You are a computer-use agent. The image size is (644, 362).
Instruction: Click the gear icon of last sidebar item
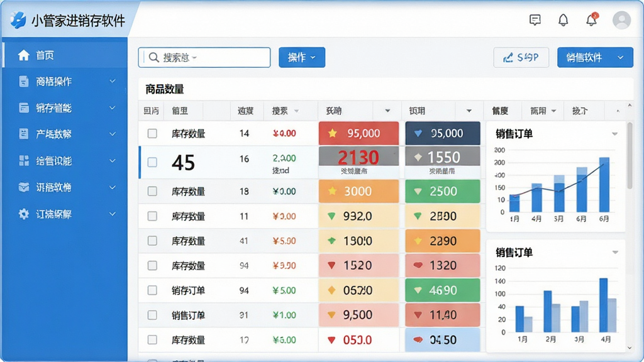(24, 214)
